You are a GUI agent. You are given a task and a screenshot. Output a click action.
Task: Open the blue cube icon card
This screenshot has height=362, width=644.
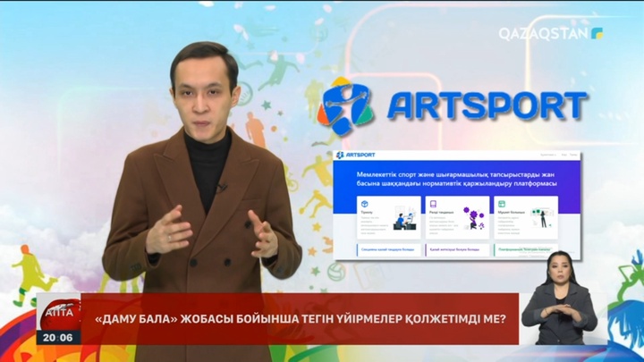(388, 217)
